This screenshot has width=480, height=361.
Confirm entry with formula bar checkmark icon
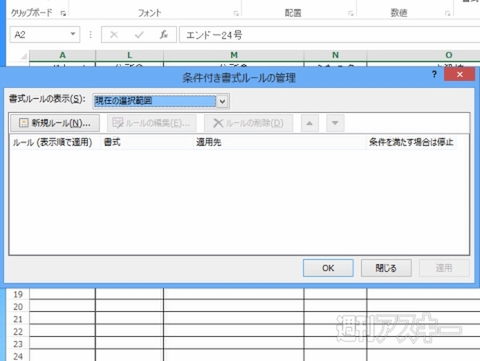(x=139, y=35)
